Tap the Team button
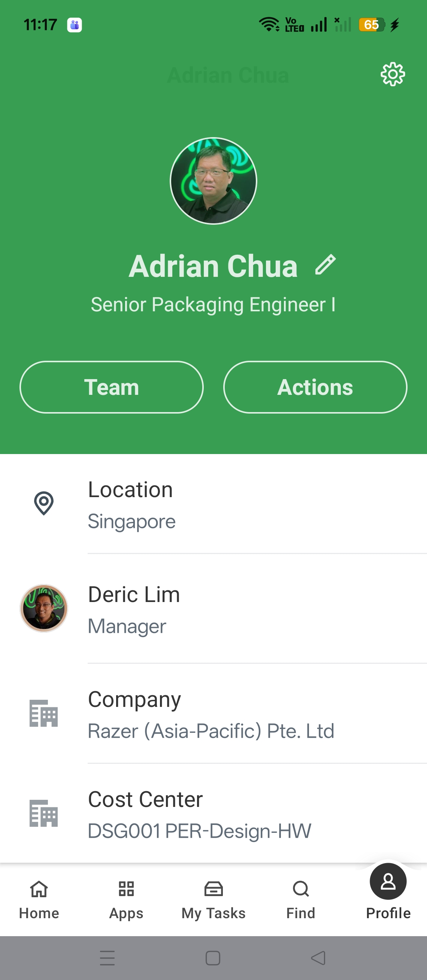Viewport: 427px width, 980px height. (x=111, y=387)
